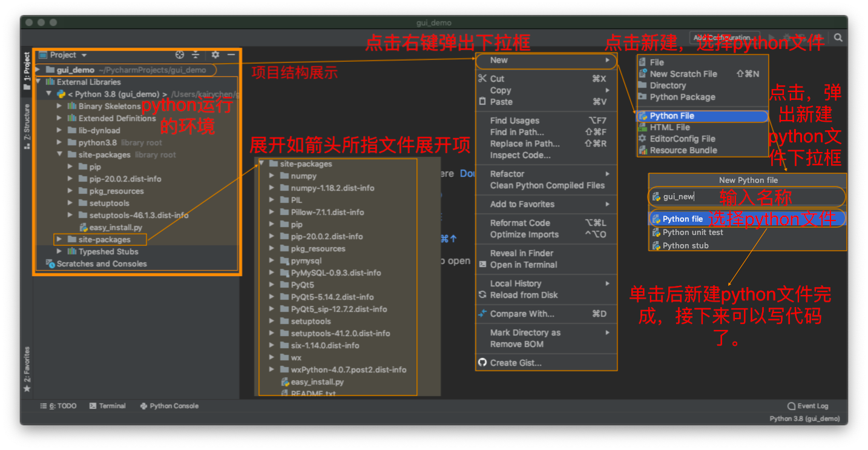The image size is (868, 450).
Task: Open the Terminal tool window
Action: point(107,406)
